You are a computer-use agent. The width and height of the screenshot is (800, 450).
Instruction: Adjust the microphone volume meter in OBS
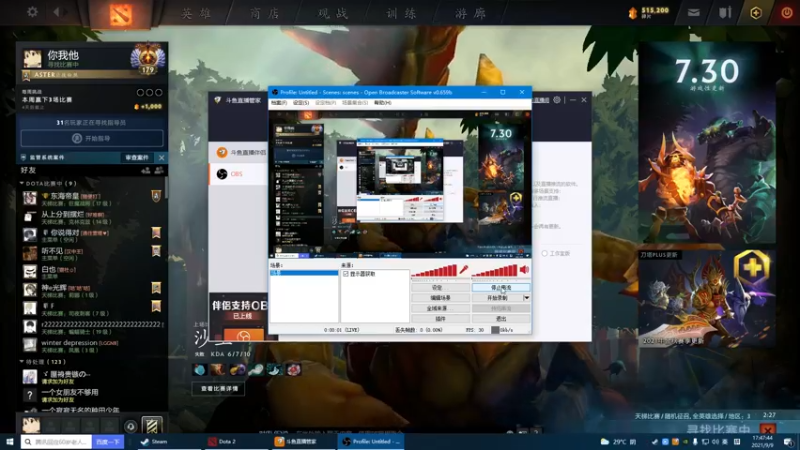click(434, 271)
